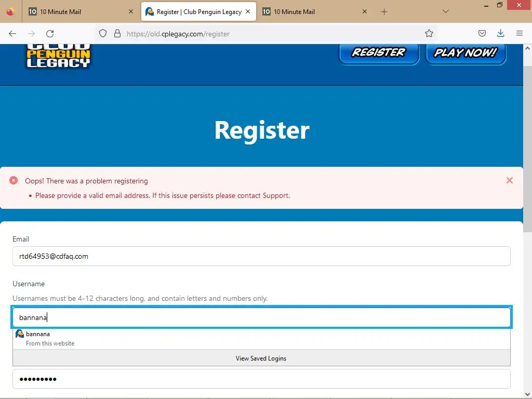The width and height of the screenshot is (532, 399).
Task: Go back to the previous page
Action: pos(12,34)
